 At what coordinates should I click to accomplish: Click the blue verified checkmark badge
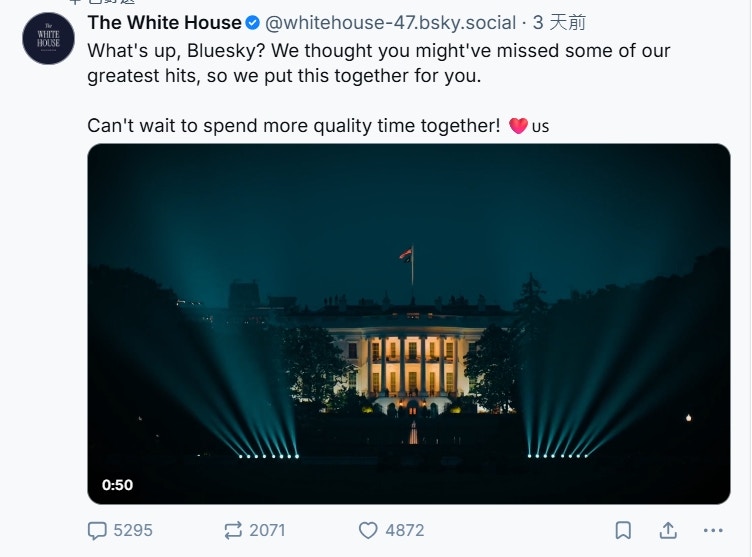254,22
